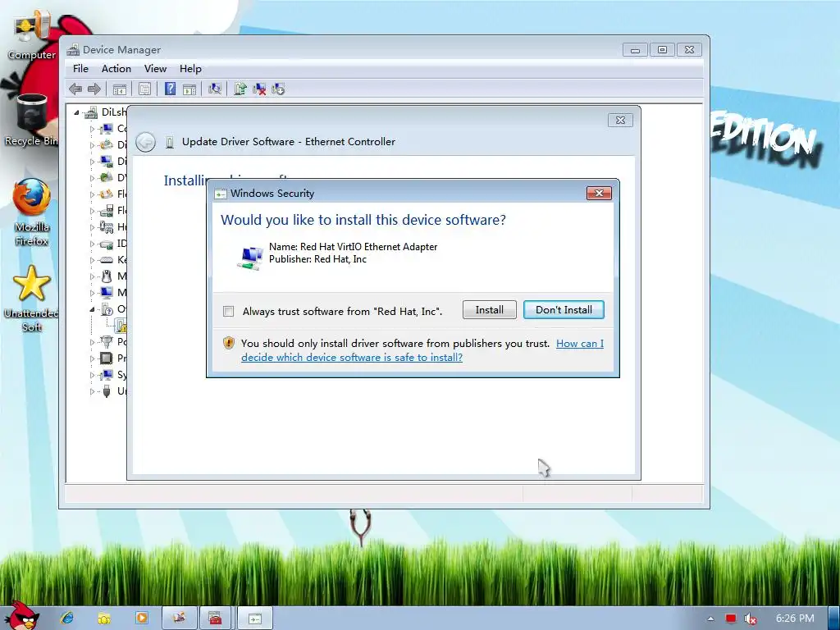Click the Angry Bird Start button on taskbar
This screenshot has height=630, width=840.
(x=21, y=616)
